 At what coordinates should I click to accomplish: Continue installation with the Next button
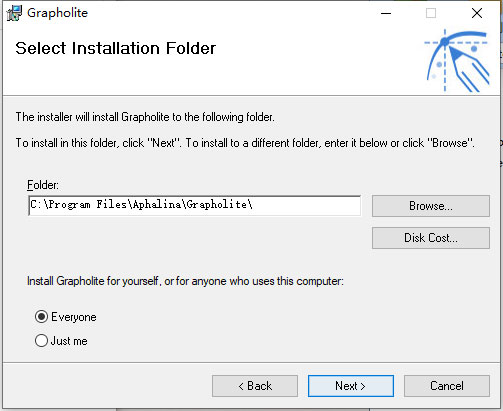point(351,386)
